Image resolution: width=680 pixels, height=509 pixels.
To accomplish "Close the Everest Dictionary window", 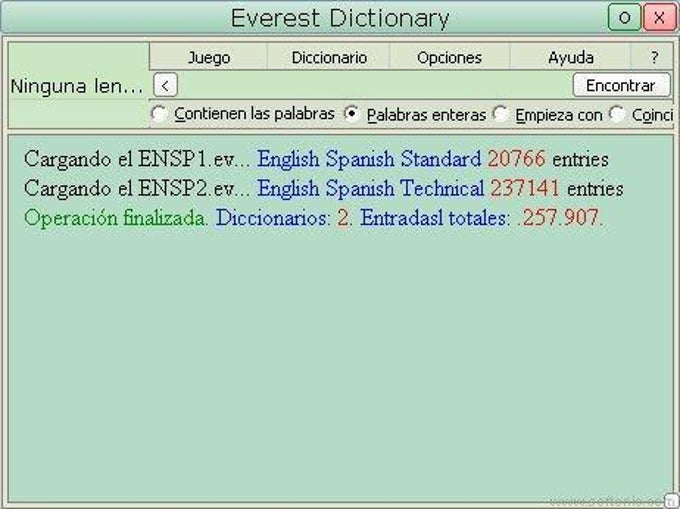I will coord(659,17).
